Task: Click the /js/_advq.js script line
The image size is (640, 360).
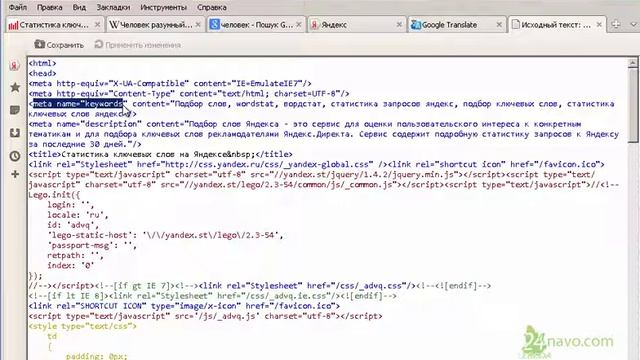Action: pyautogui.click(x=205, y=316)
